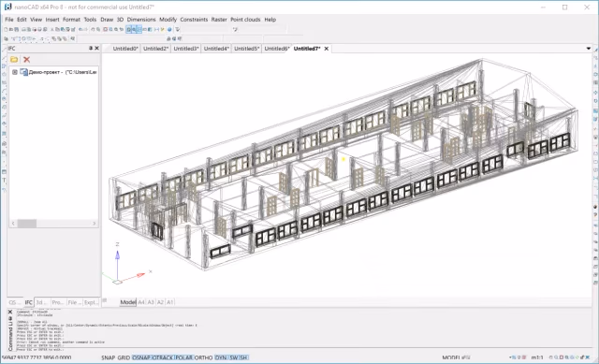This screenshot has width=599, height=364.
Task: Toggle POLAR tracking in status bar
Action: click(x=184, y=357)
